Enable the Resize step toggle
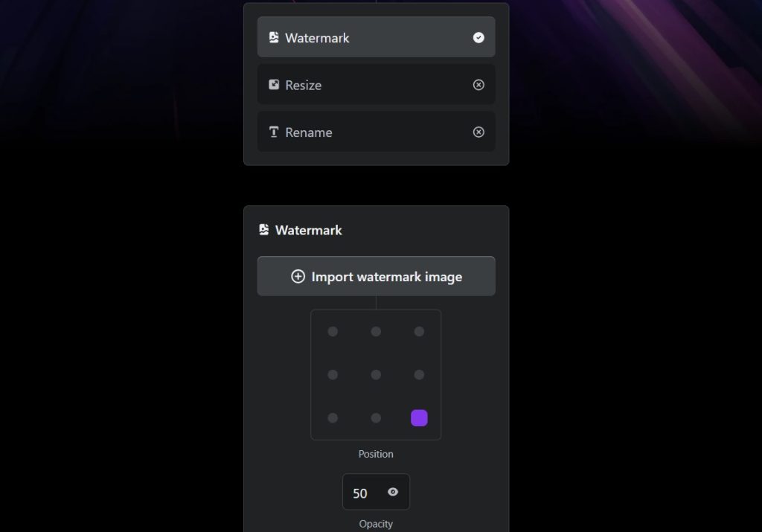The image size is (762, 532). [x=478, y=85]
